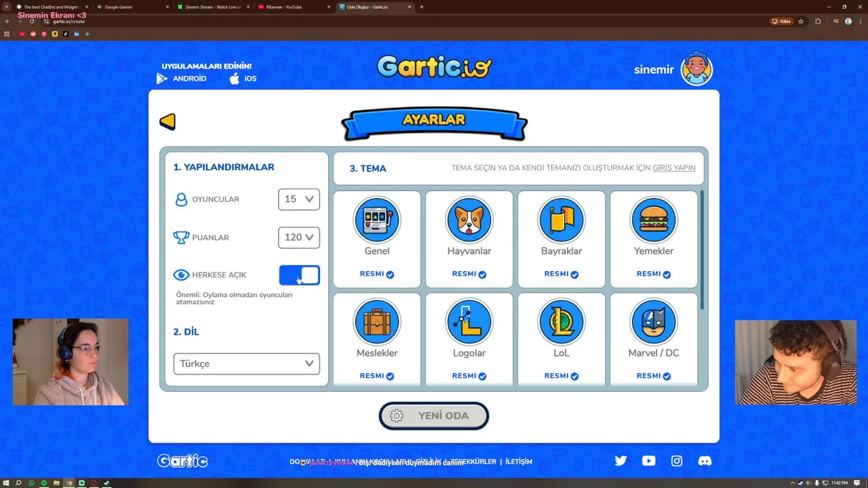Bookmark this page with star icon
868x488 pixels.
click(801, 21)
